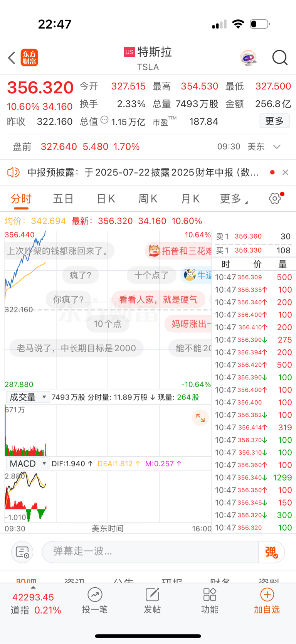This screenshot has height=644, width=296.
Task: Tap the 卖1 356.360 order row
Action: tap(253, 236)
